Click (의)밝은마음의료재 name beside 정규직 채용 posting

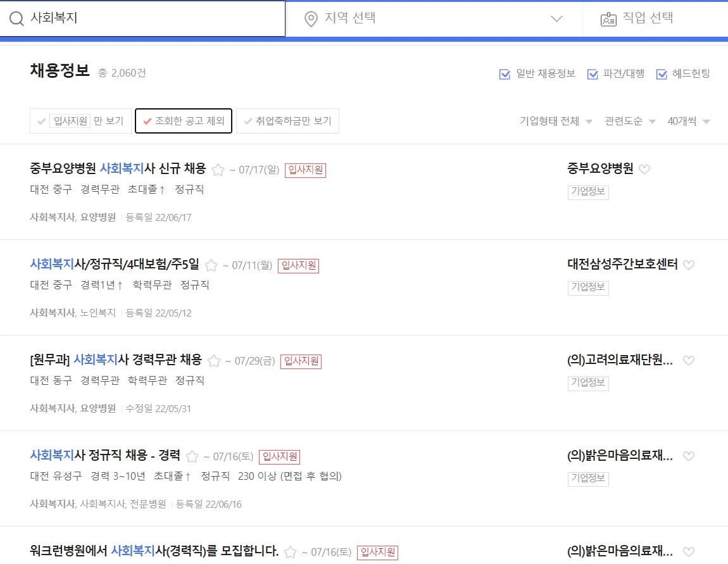click(x=620, y=455)
